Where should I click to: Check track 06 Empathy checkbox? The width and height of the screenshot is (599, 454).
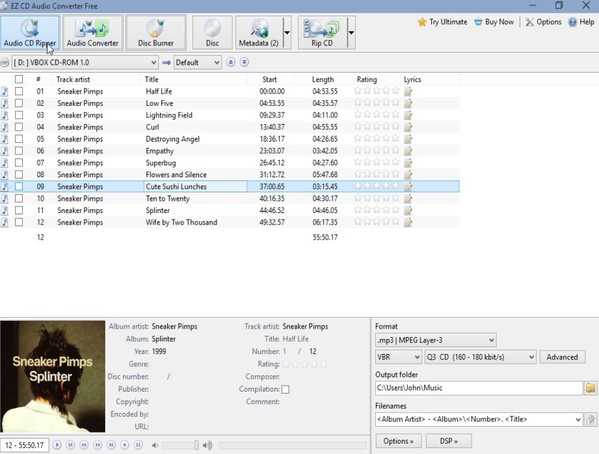pyautogui.click(x=19, y=151)
